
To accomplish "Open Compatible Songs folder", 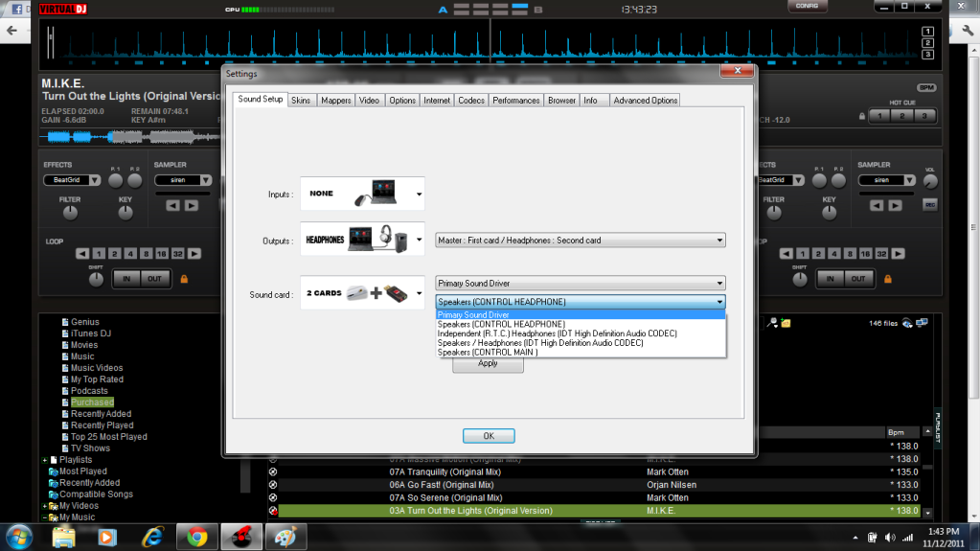I will (96, 494).
